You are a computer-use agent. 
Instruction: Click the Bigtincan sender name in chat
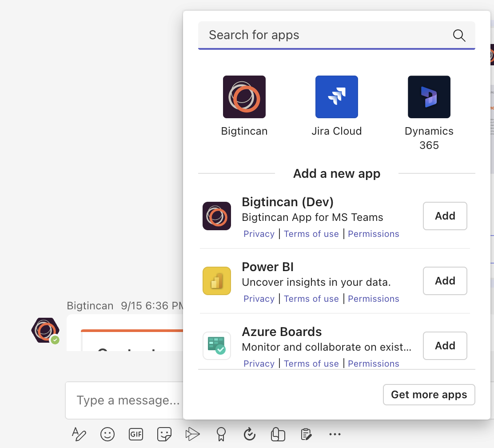pos(90,306)
